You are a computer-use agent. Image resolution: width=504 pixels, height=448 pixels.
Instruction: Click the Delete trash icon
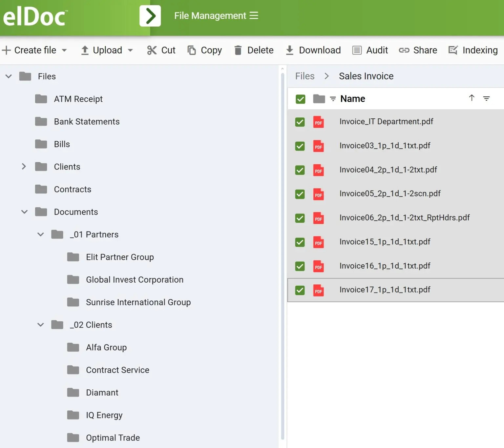point(238,50)
